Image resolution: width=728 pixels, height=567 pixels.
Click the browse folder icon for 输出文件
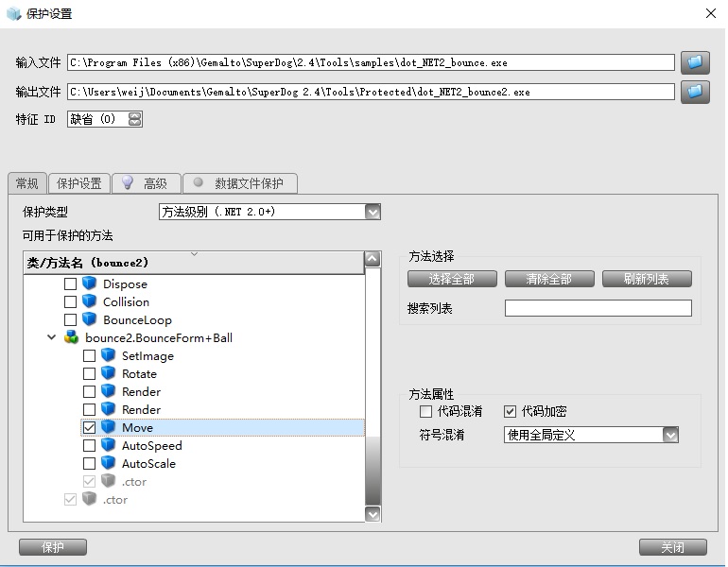click(x=696, y=92)
